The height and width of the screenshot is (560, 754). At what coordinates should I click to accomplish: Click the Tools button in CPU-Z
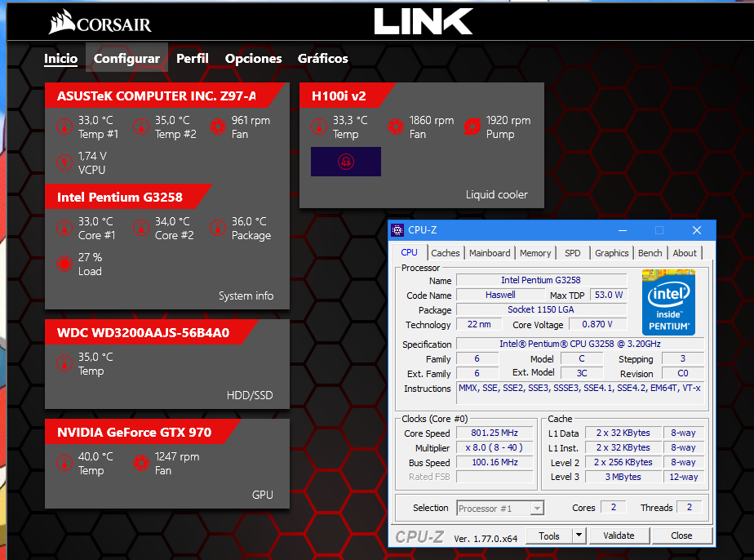point(549,536)
